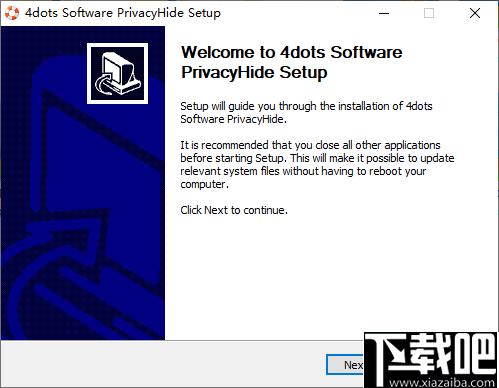Screen dimensions: 499x388
Task: Open the www.xiazaiba.com watermark link
Action: coord(441,382)
